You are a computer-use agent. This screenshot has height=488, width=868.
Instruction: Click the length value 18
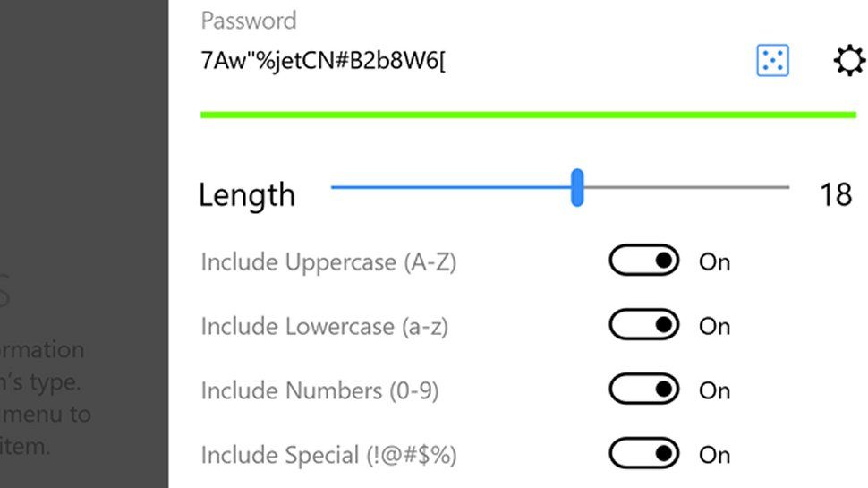836,194
